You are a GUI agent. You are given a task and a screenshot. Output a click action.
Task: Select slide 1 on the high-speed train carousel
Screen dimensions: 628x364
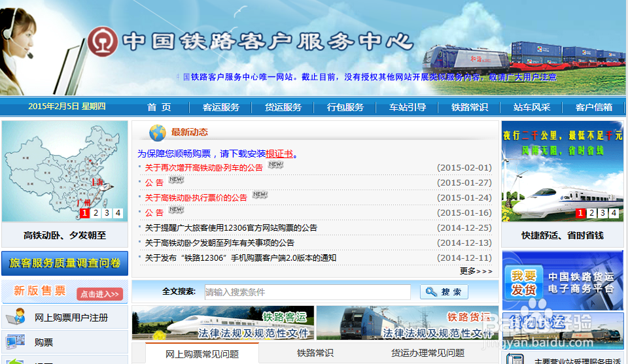point(580,213)
